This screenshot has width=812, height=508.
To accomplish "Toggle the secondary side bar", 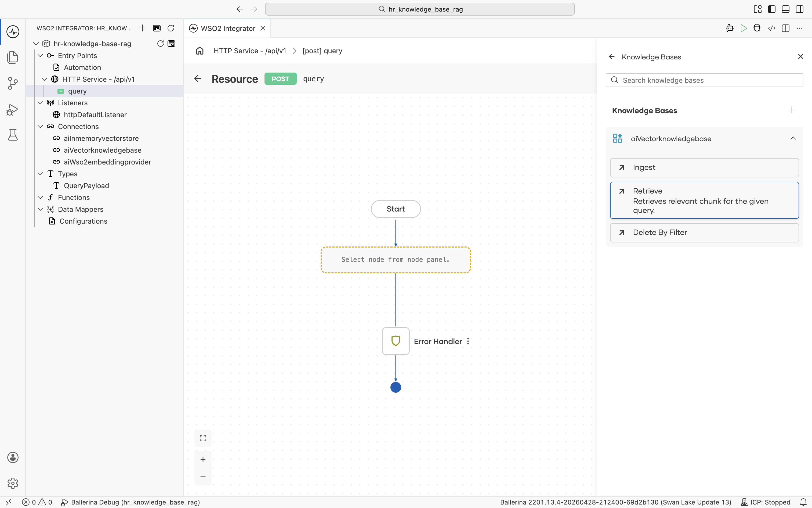I will [x=800, y=9].
